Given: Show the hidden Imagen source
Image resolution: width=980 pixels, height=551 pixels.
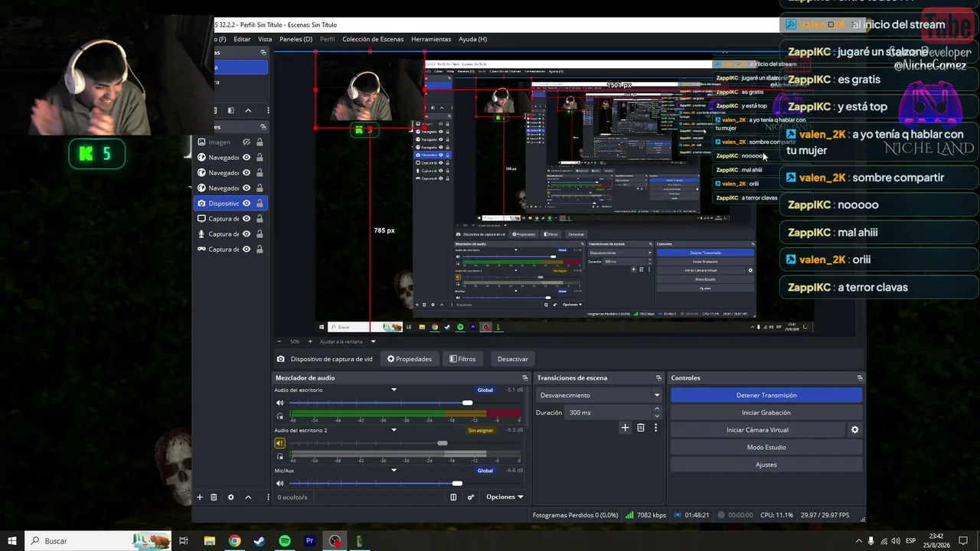Looking at the screenshot, I should pyautogui.click(x=247, y=142).
